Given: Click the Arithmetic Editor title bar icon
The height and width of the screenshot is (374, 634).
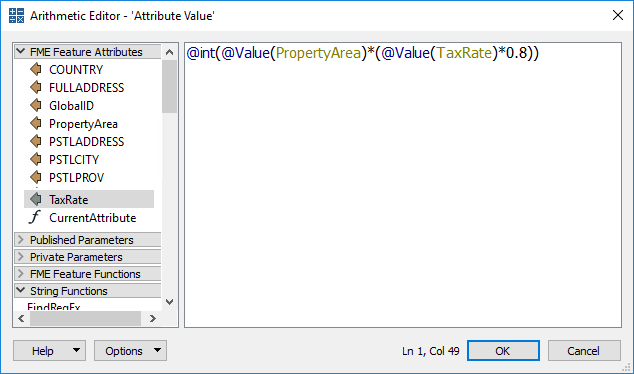Looking at the screenshot, I should tap(16, 16).
